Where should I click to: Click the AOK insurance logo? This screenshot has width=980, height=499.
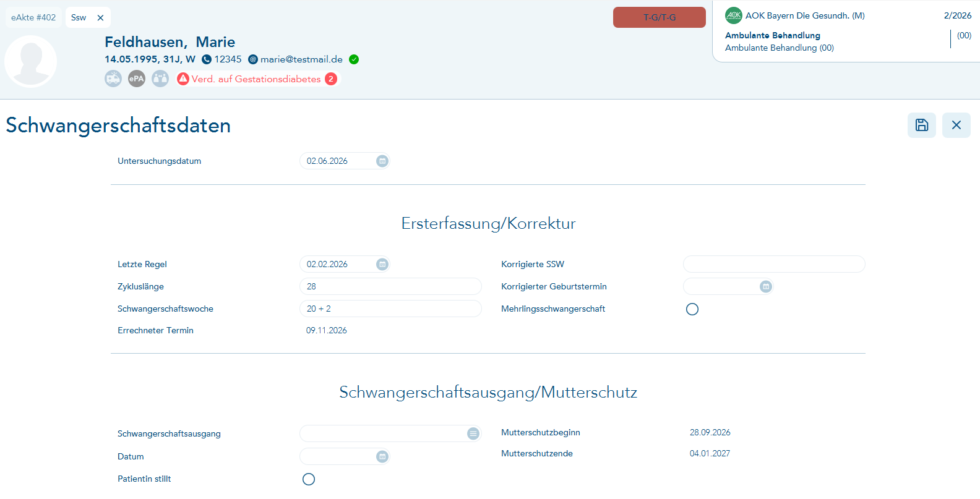(x=734, y=15)
